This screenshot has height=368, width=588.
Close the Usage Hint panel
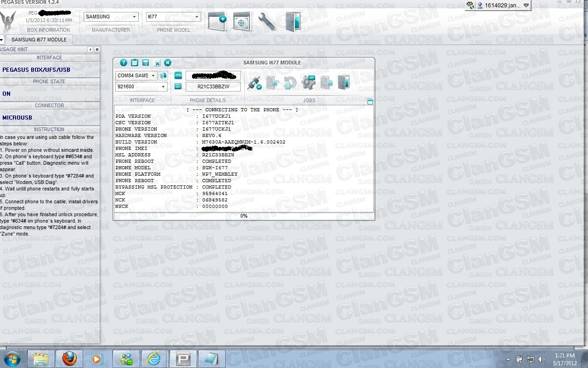point(97,49)
